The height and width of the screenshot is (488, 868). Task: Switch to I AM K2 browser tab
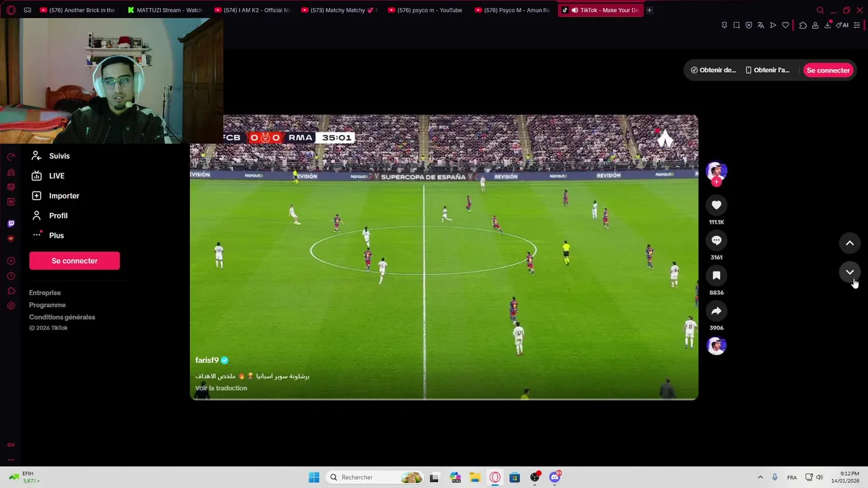point(252,10)
